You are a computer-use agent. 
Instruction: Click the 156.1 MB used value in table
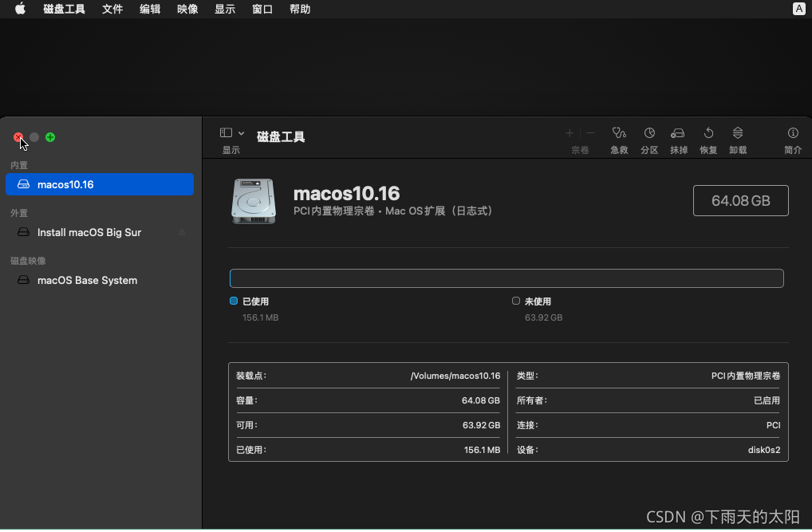click(x=482, y=450)
